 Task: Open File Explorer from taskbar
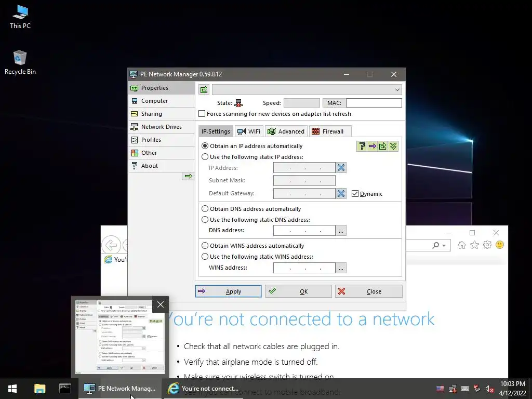39,389
